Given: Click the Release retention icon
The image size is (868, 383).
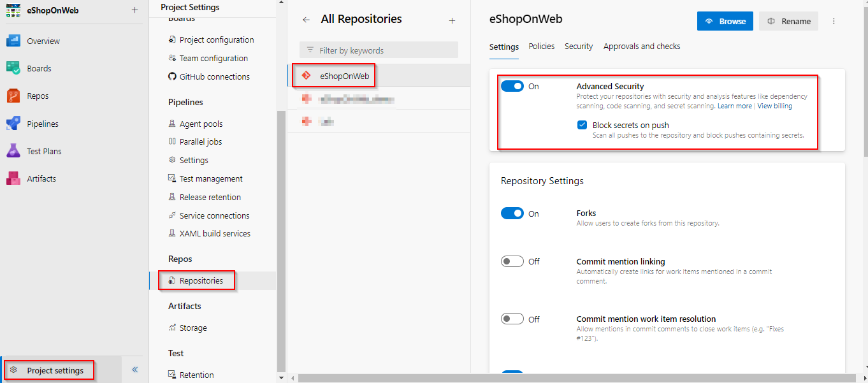Looking at the screenshot, I should (x=172, y=197).
